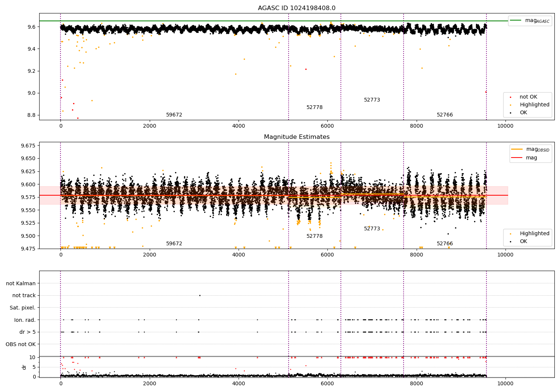Click x-axis tick 10000 in top panel

tap(505, 126)
